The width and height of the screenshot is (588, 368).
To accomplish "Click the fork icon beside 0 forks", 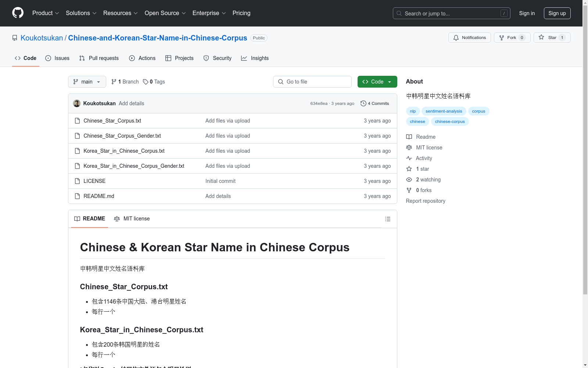I will [x=409, y=190].
